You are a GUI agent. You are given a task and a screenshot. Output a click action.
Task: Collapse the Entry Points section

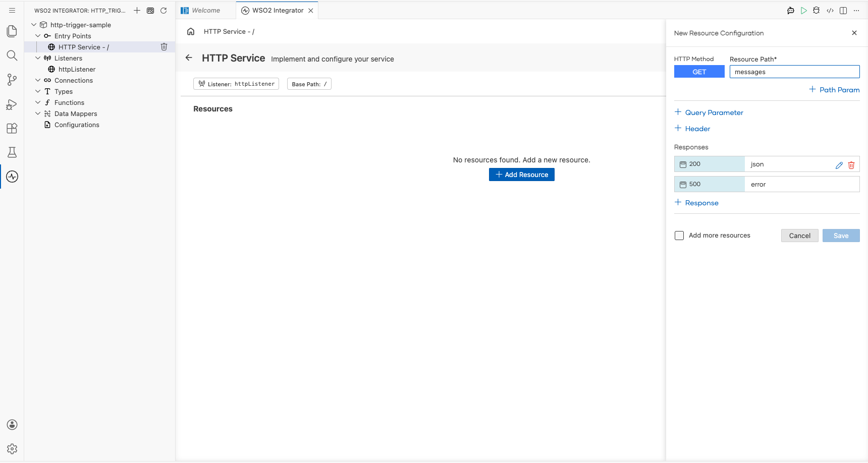38,36
